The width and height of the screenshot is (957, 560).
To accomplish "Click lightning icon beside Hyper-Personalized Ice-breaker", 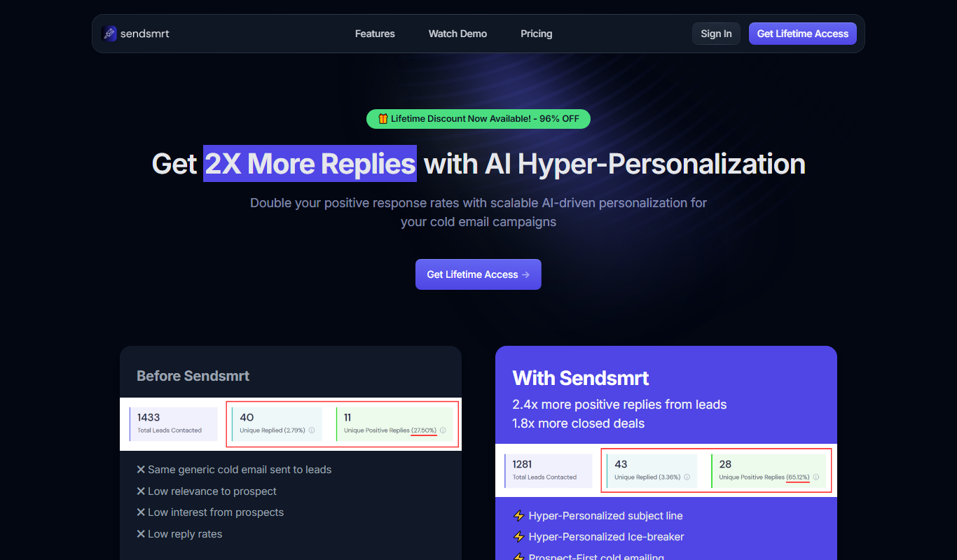I will pyautogui.click(x=519, y=537).
